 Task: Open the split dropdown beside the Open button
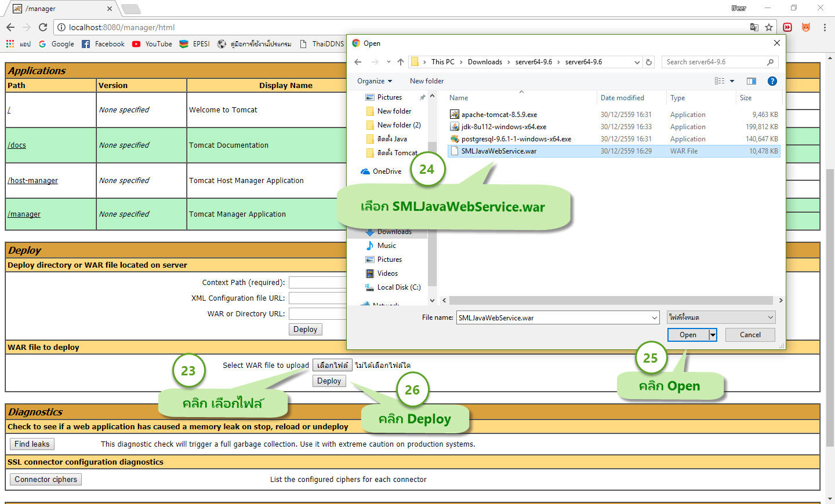711,335
